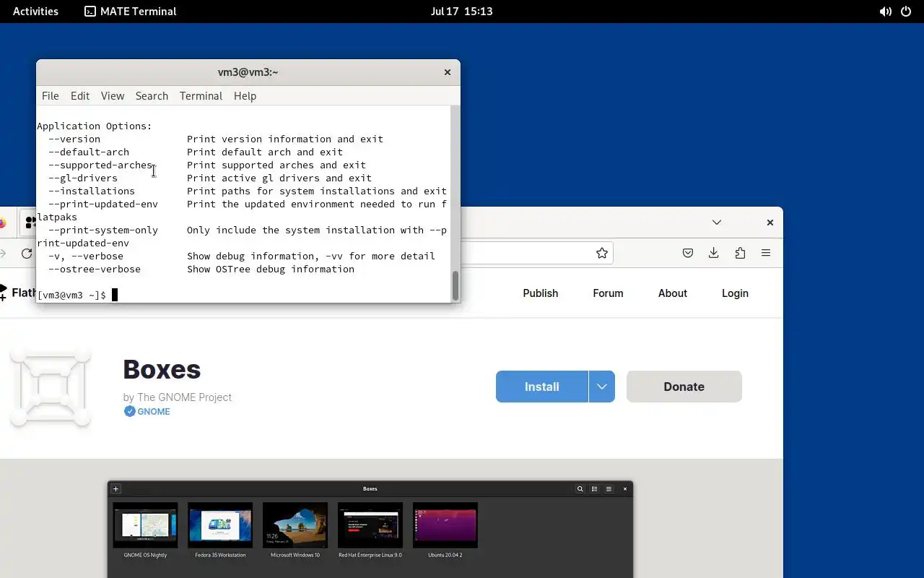Open Firefox extensions puzzle icon
This screenshot has height=578, width=924.
click(x=740, y=253)
